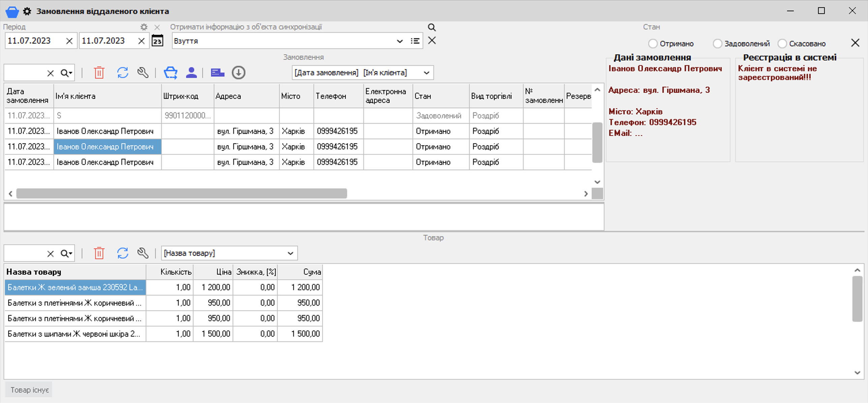Expand the [Назва товару] dropdown
The height and width of the screenshot is (403, 868).
tap(290, 253)
